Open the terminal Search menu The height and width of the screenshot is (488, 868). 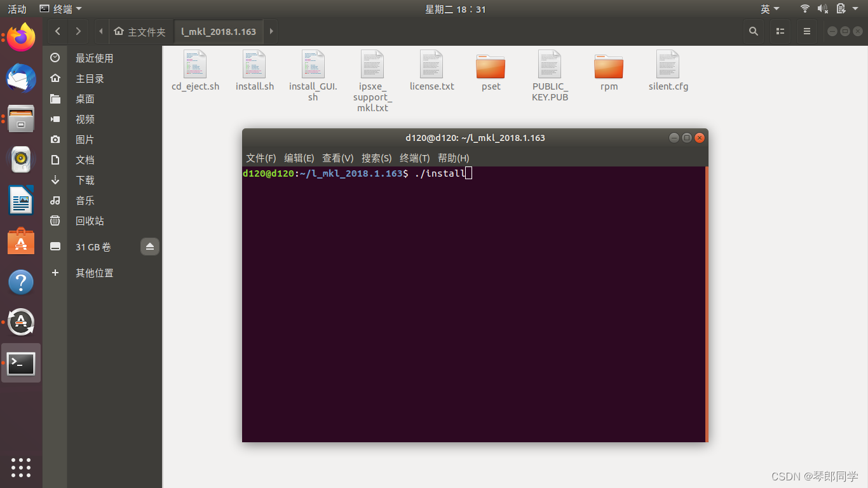[x=376, y=158]
